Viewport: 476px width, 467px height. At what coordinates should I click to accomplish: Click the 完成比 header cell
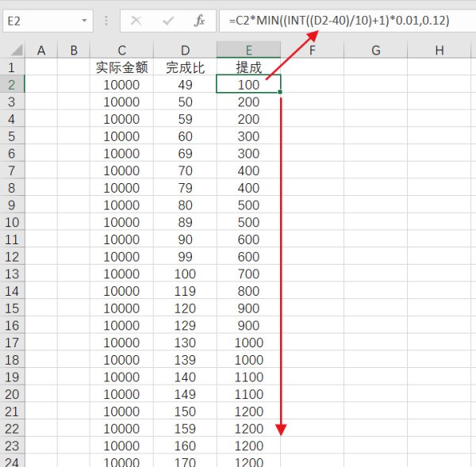click(x=185, y=67)
